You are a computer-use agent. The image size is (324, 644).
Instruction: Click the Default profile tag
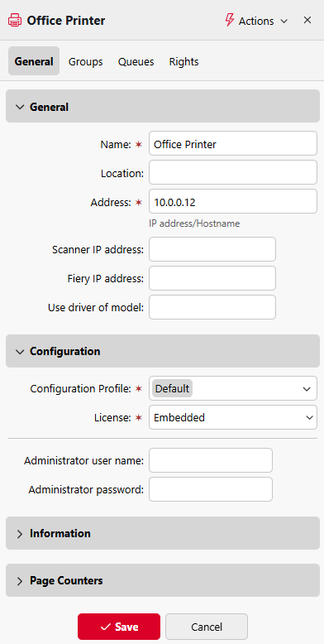[x=172, y=388]
